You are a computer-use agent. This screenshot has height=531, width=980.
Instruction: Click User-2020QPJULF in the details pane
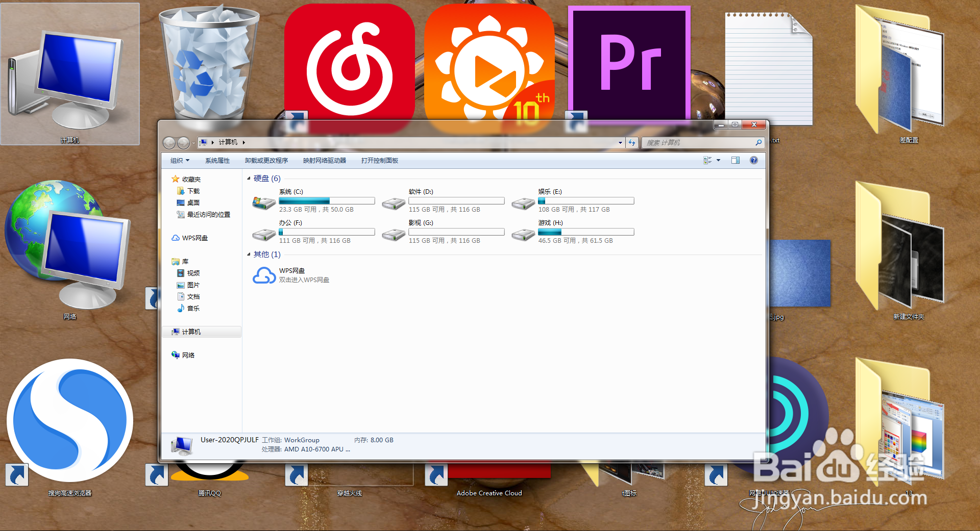click(x=230, y=440)
